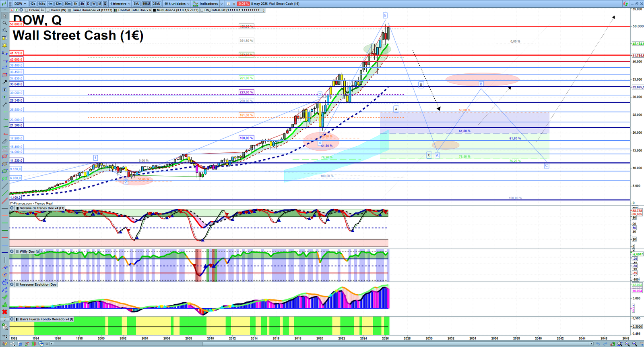Image resolution: width=644 pixels, height=347 pixels.
Task: Select the blue T text tool
Action: click(4, 90)
